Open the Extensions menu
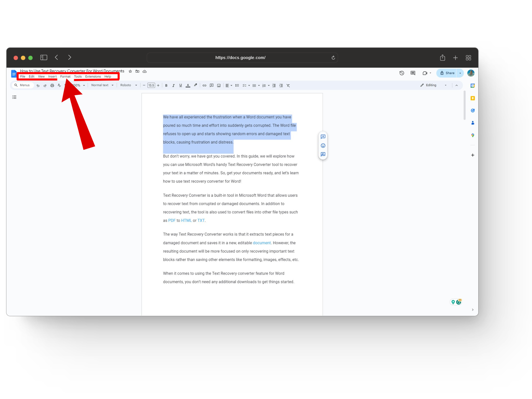This screenshot has height=399, width=532. tap(93, 76)
